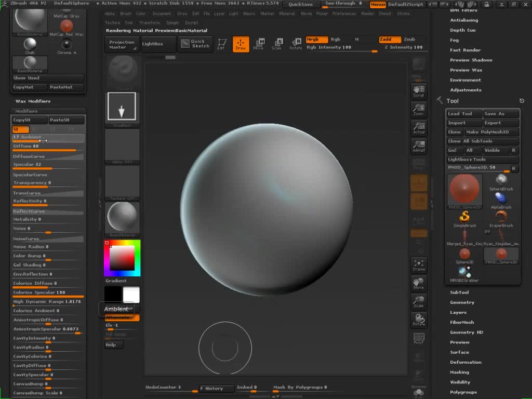This screenshot has width=532, height=399.
Task: Toggle the Mrgb mode
Action: (x=316, y=39)
